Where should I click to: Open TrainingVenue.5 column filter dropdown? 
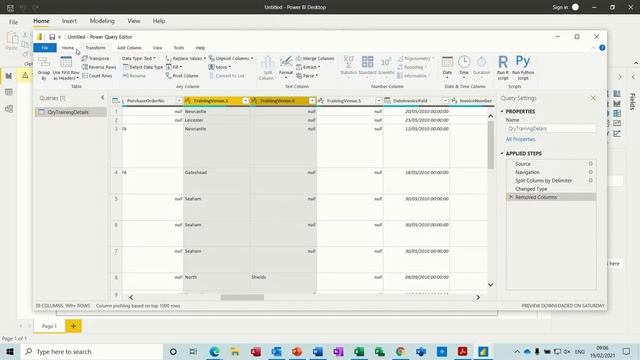point(378,100)
